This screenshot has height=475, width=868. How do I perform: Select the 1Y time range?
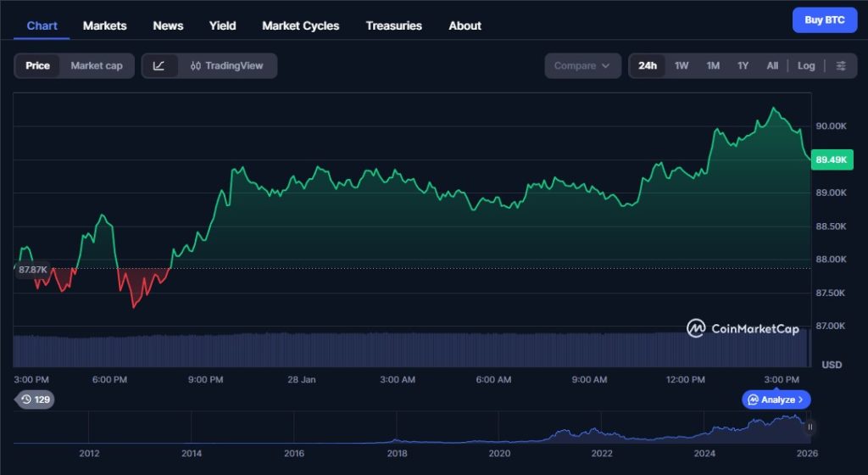[x=743, y=66]
